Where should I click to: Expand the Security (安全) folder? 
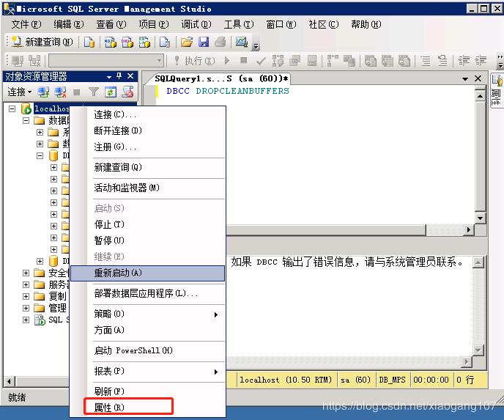click(26, 273)
